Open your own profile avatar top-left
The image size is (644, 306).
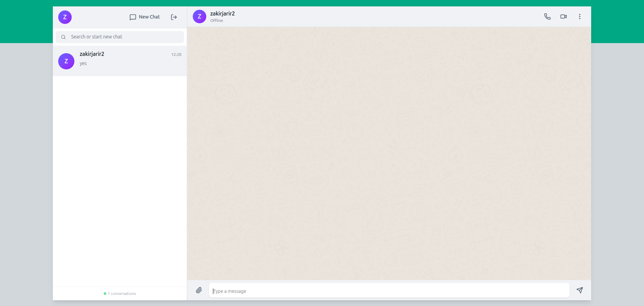65,17
